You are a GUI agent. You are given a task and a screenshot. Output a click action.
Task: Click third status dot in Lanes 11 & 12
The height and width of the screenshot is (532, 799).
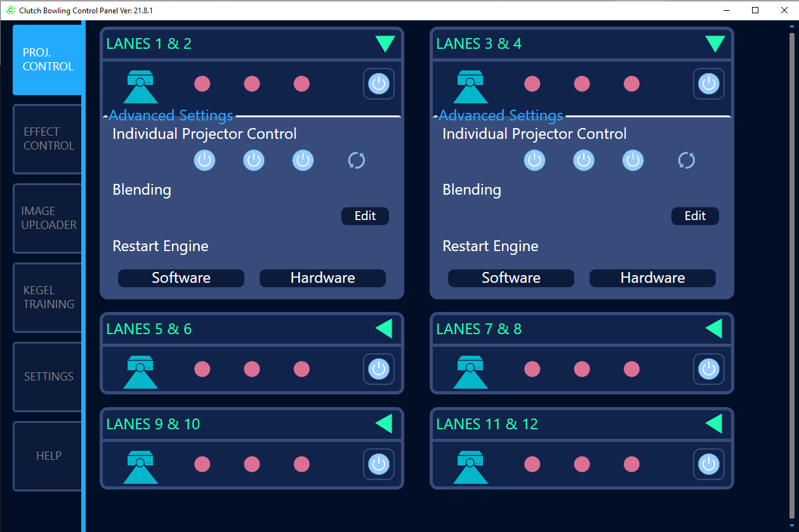tap(631, 464)
